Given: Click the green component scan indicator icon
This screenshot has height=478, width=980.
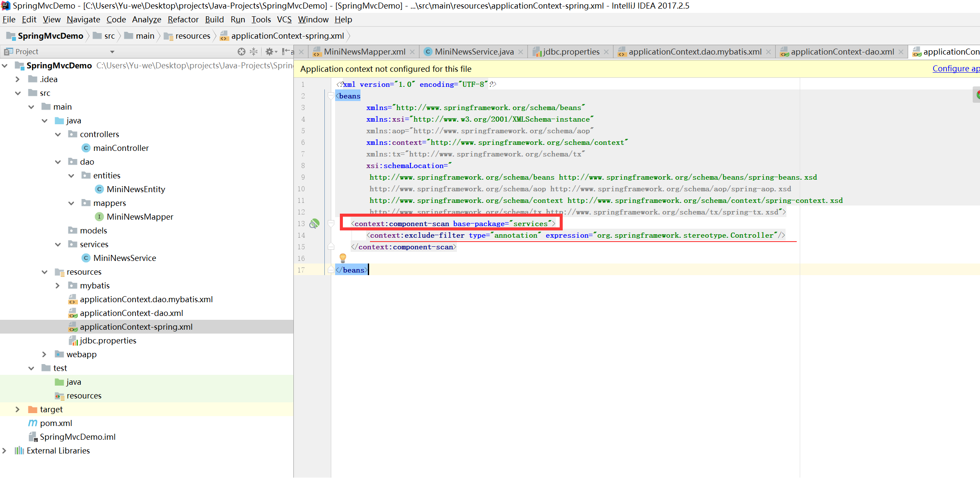Looking at the screenshot, I should click(316, 223).
